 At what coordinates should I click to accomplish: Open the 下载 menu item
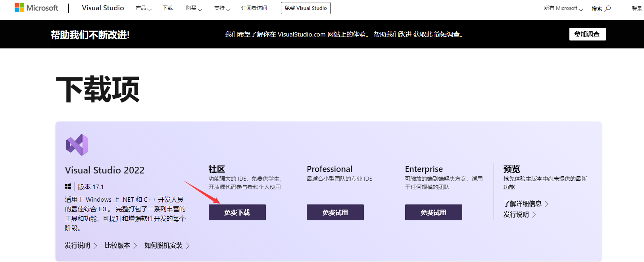[x=168, y=8]
